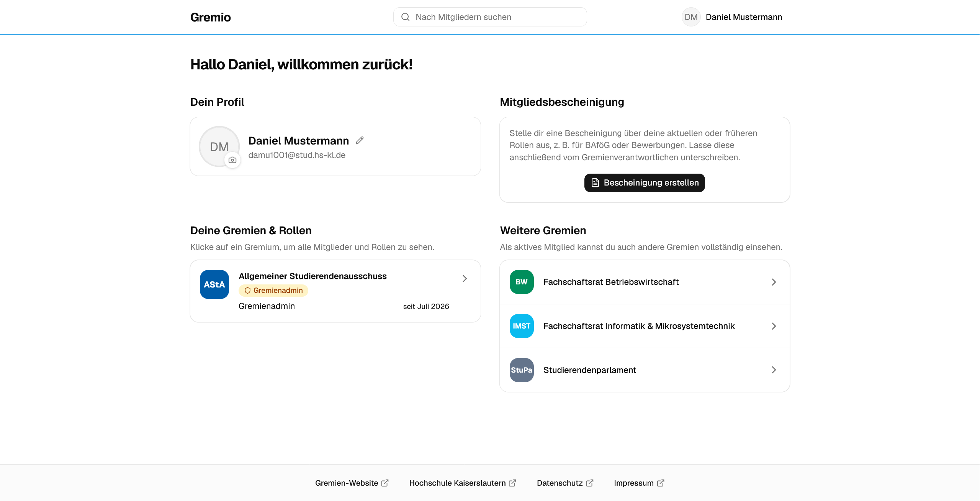Open 'Studierendenparlament' row
The height and width of the screenshot is (501, 980).
pos(645,370)
